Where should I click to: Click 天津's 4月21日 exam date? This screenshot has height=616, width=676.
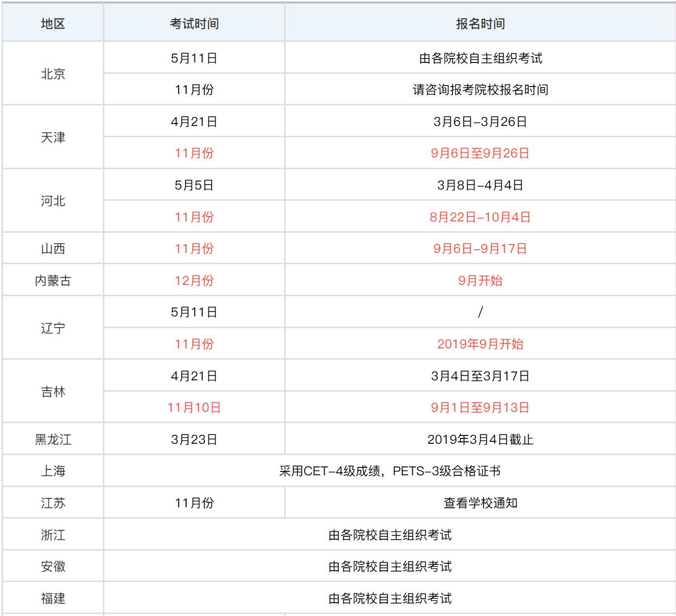click(x=194, y=122)
